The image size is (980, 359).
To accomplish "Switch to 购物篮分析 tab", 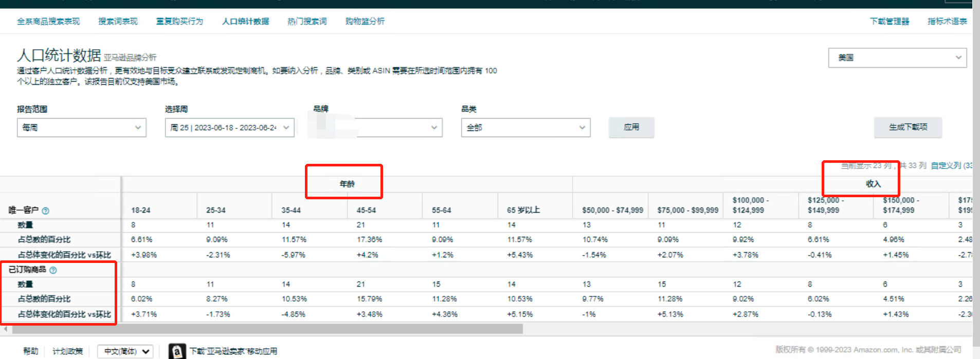I will (x=365, y=22).
